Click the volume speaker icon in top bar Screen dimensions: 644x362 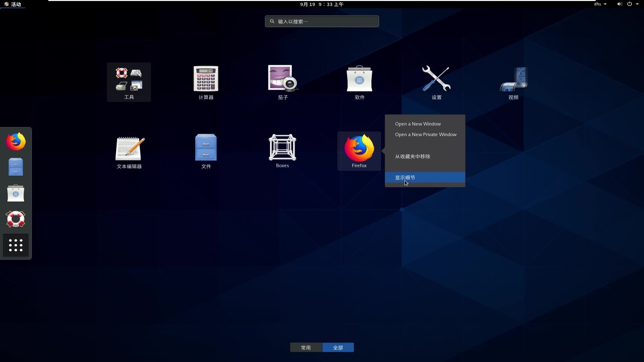tap(620, 4)
